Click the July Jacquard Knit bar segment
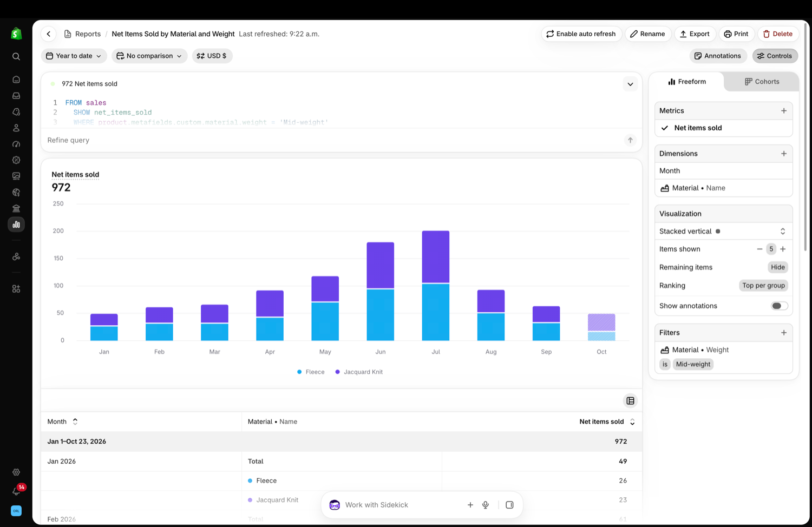The image size is (812, 527). coord(436,256)
